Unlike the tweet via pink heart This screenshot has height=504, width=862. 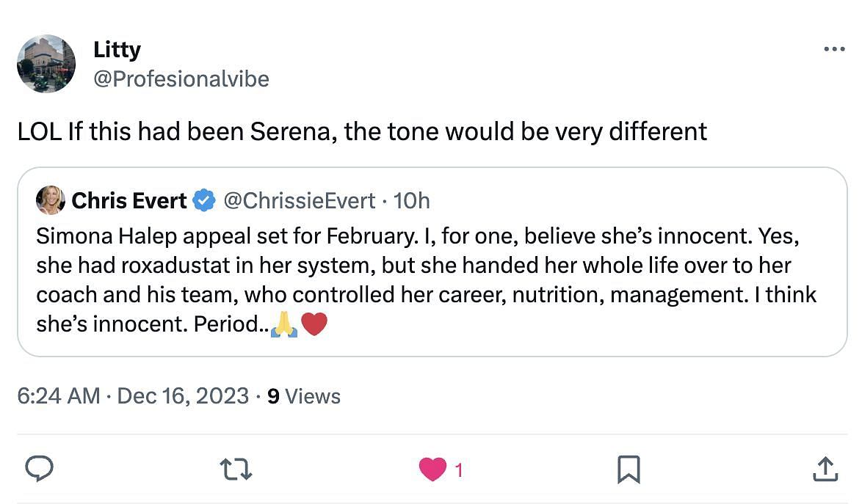pos(432,470)
